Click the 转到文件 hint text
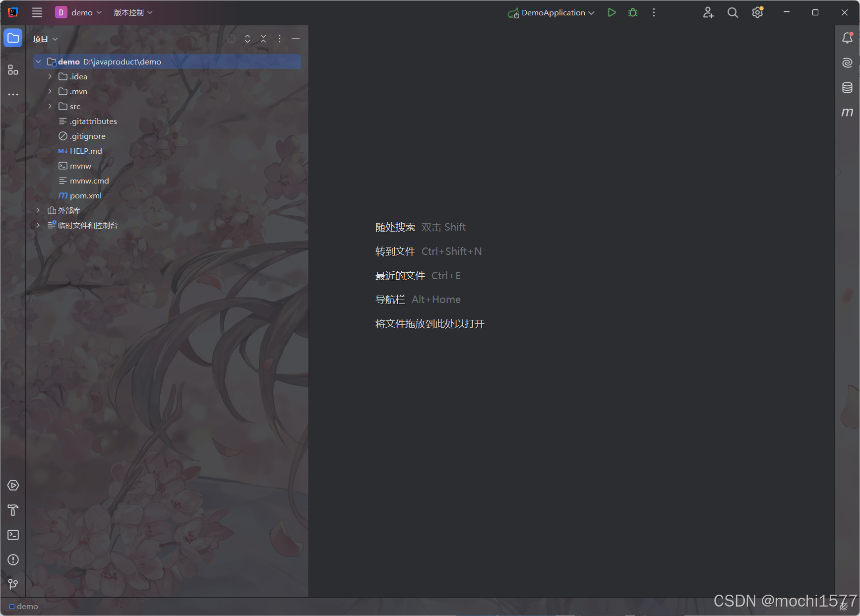860x616 pixels. 395,251
